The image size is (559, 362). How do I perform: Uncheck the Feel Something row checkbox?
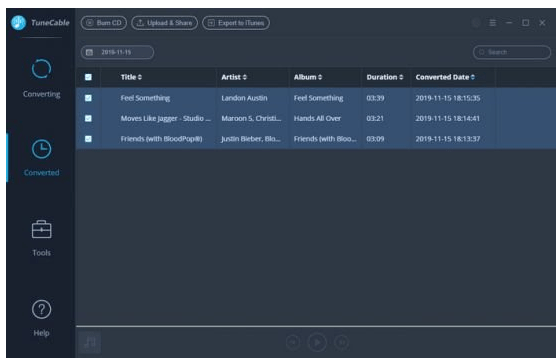(88, 98)
